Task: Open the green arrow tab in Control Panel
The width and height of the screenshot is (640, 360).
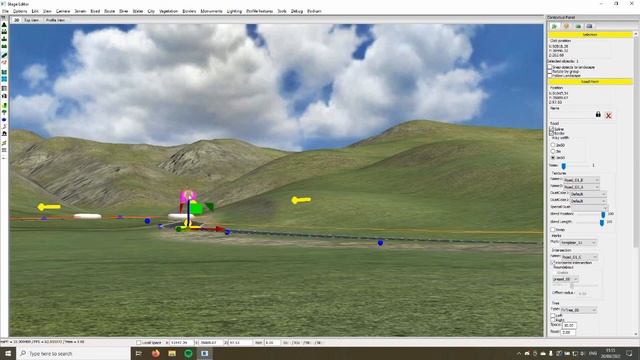Action: click(x=555, y=26)
